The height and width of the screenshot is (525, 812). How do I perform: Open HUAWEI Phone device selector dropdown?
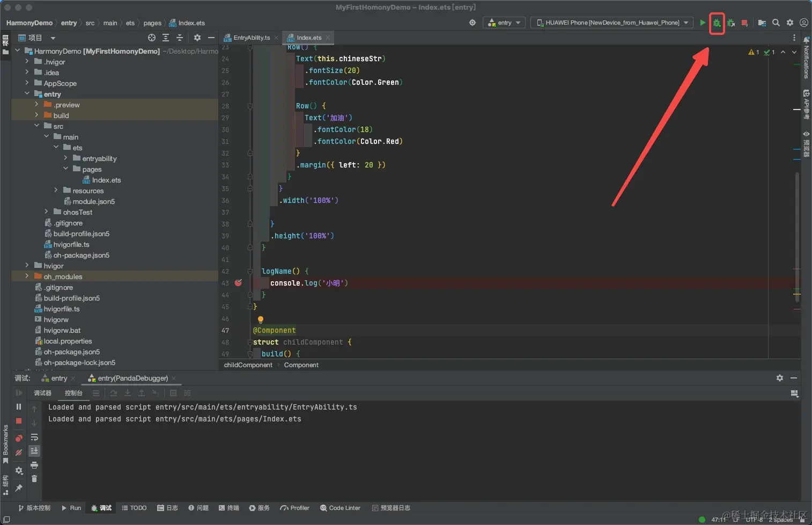(x=612, y=23)
